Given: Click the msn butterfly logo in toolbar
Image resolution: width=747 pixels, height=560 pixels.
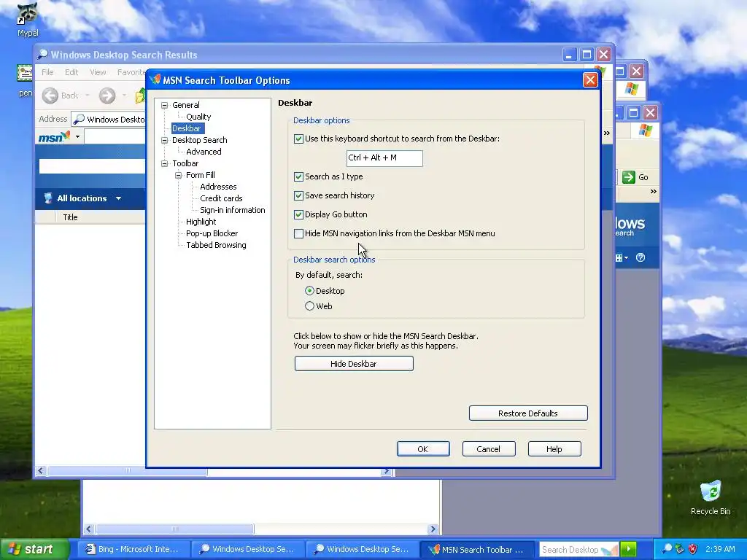Looking at the screenshot, I should pos(54,137).
